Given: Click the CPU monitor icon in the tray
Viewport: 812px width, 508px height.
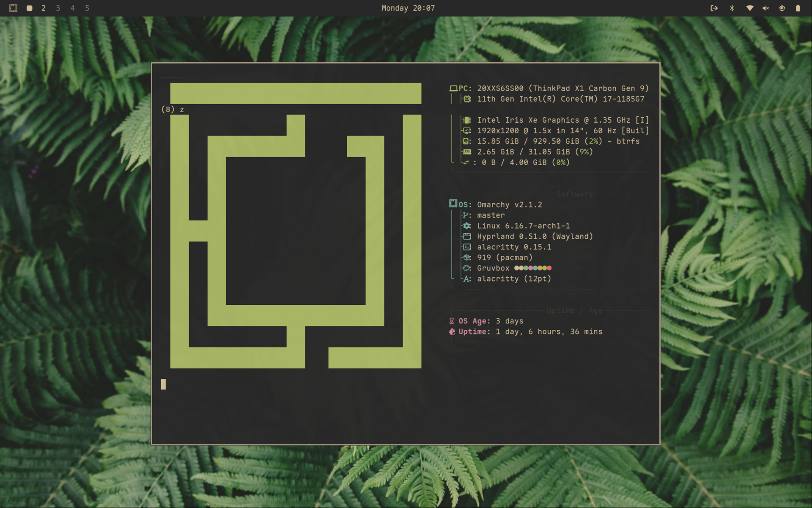Looking at the screenshot, I should pos(782,8).
